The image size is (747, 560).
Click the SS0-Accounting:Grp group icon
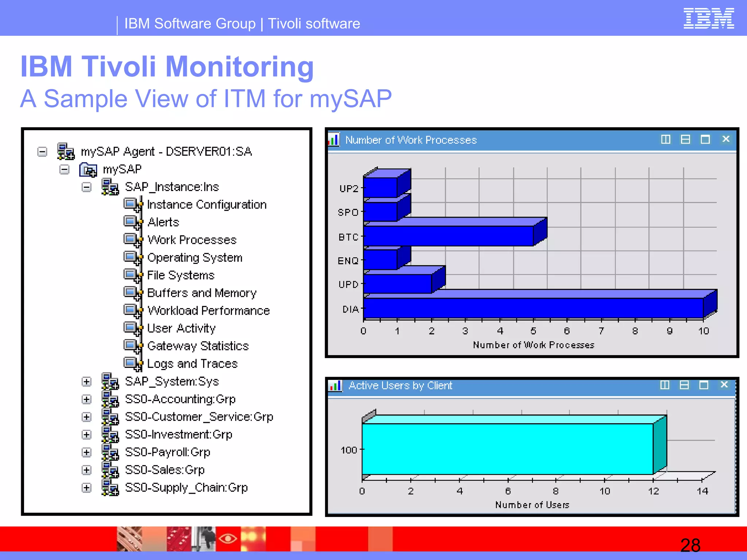click(x=110, y=399)
